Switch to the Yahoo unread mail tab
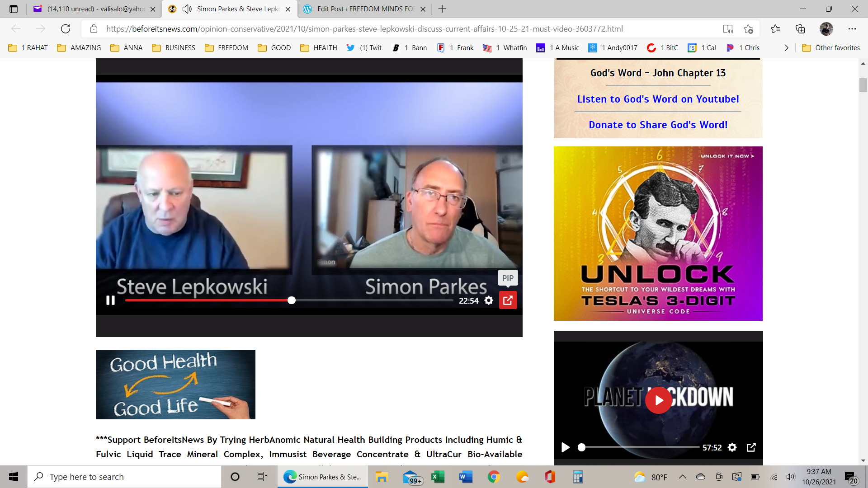Image resolution: width=868 pixels, height=488 pixels. [90, 9]
